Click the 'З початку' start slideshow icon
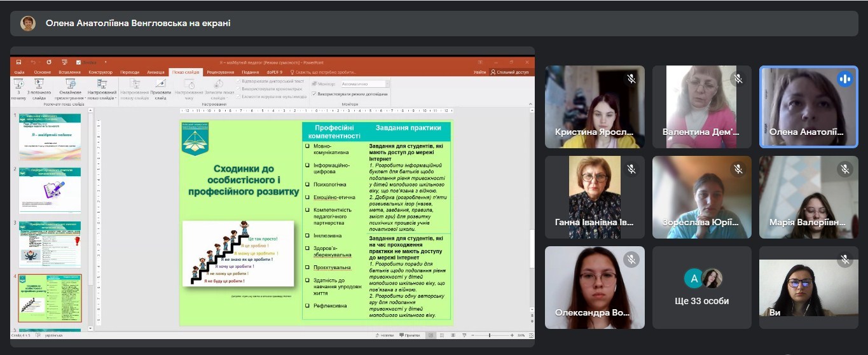868x355 pixels. pos(19,85)
